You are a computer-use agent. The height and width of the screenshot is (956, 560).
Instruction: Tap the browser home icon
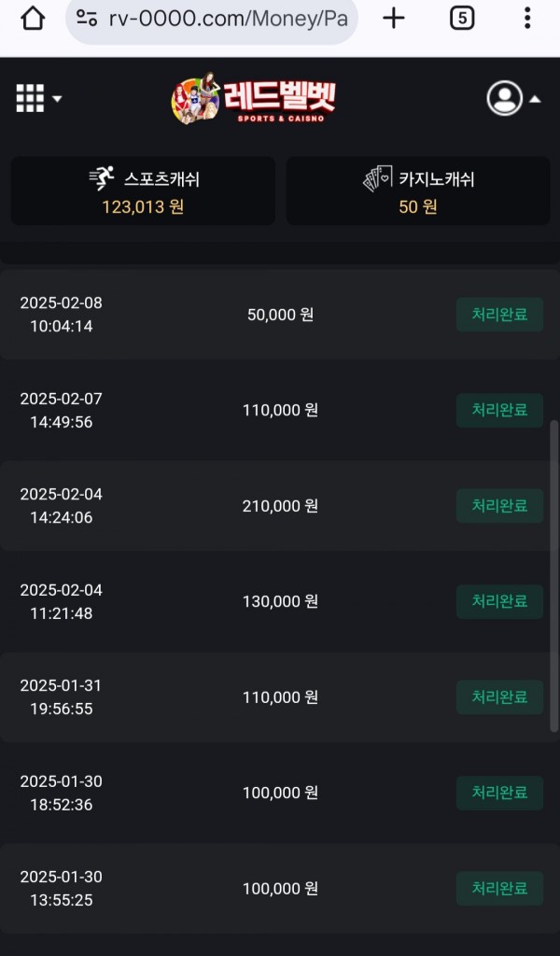click(x=33, y=19)
